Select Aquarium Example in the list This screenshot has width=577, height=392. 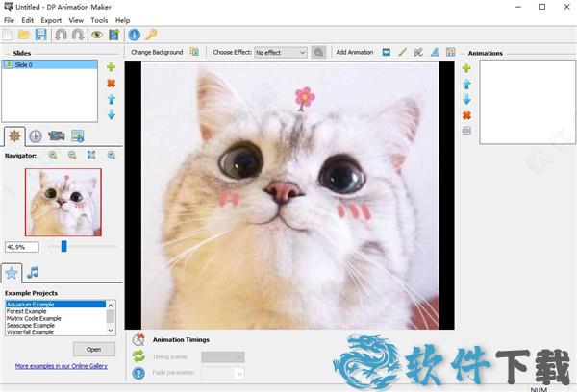tap(56, 305)
